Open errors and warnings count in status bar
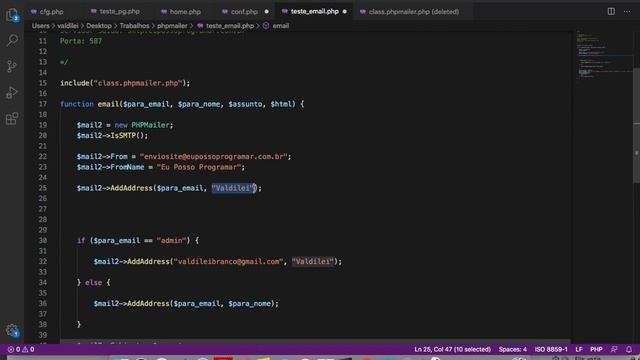This screenshot has width=640, height=360. click(21, 349)
